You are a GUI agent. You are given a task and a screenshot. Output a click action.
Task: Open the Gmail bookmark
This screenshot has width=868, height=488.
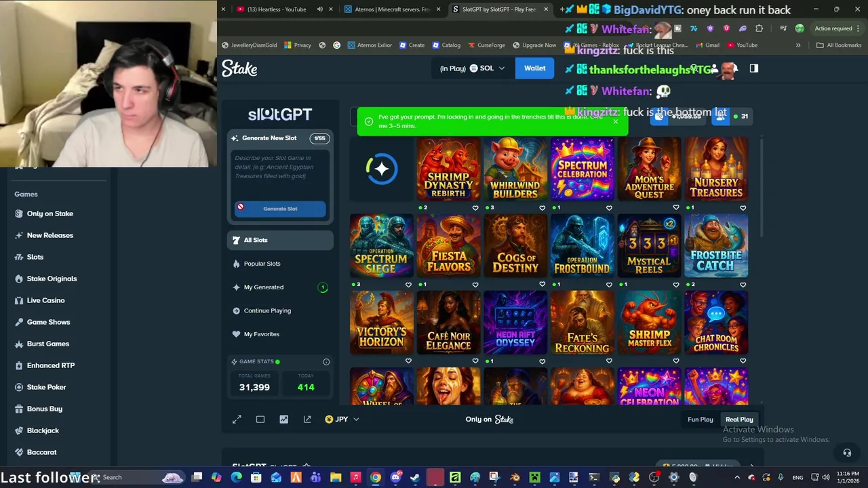(706, 45)
